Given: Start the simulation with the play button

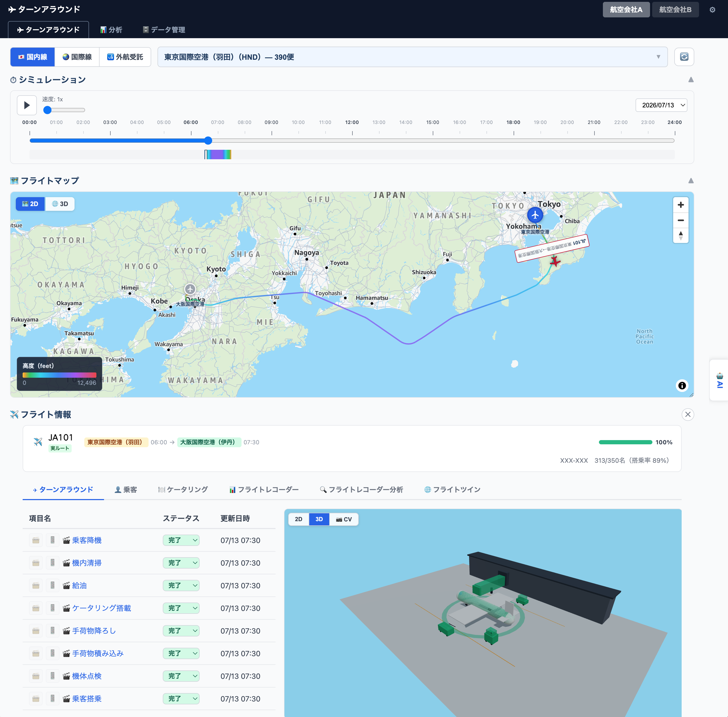Looking at the screenshot, I should point(27,105).
